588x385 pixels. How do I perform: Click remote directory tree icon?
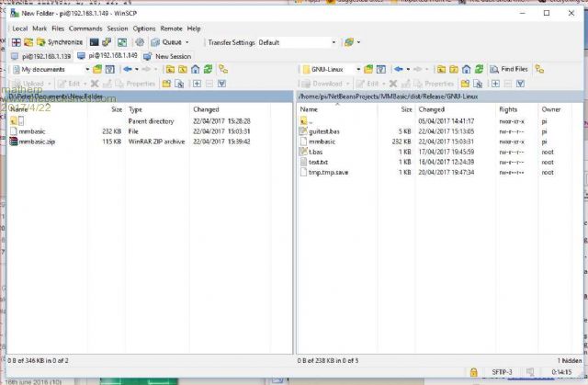point(539,69)
